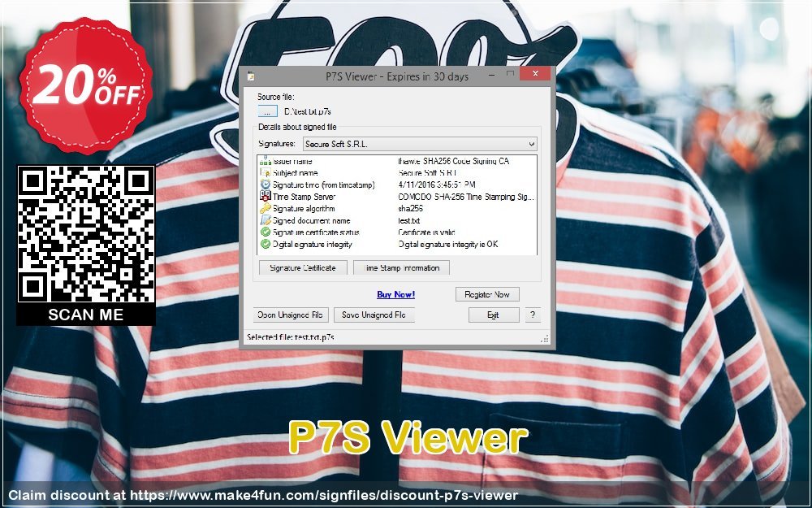Click the Time Stamp Server icon

click(x=266, y=197)
